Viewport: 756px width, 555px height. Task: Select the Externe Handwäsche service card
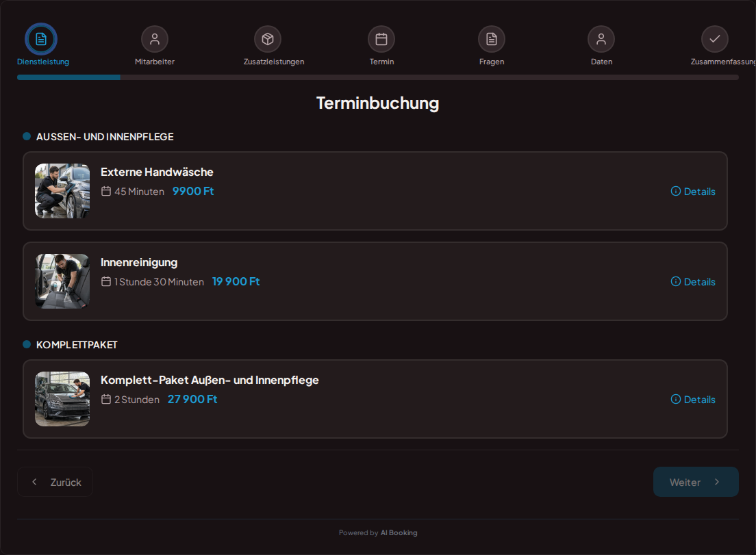point(375,191)
